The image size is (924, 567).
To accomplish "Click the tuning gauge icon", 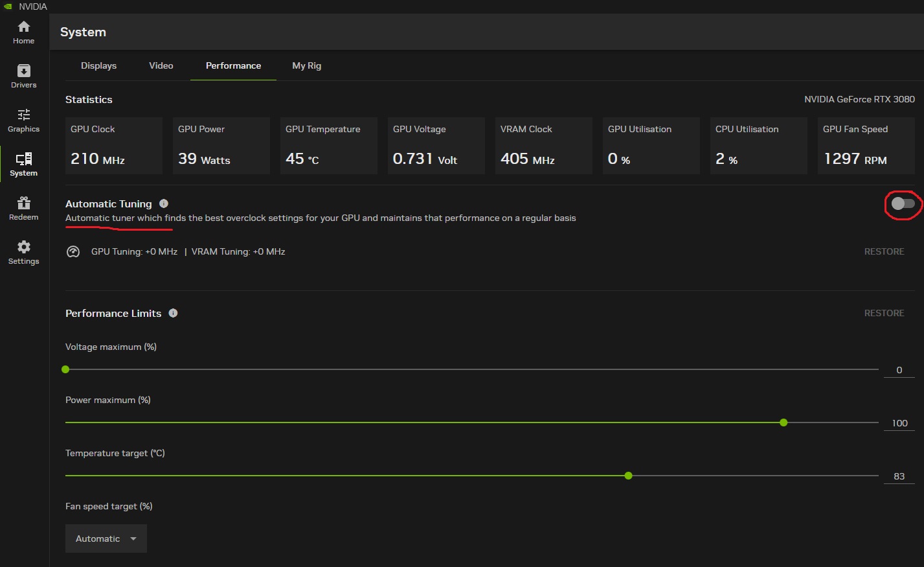I will (x=73, y=251).
